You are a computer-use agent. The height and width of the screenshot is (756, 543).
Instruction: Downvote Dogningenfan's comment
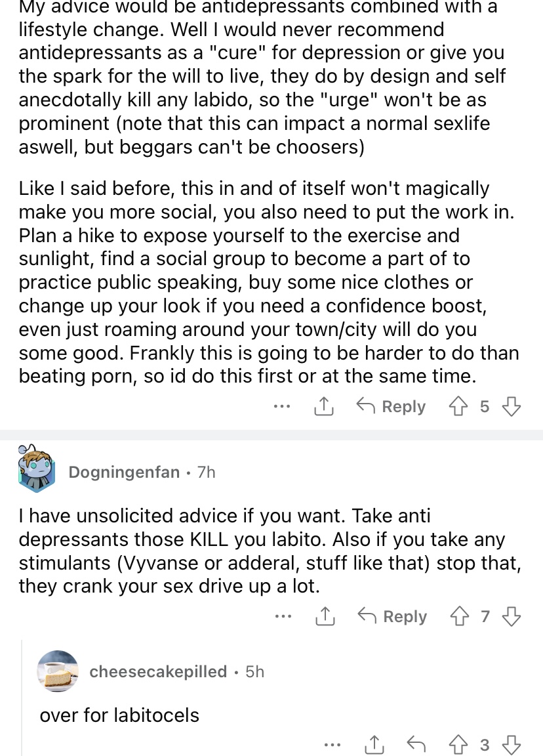coord(512,616)
